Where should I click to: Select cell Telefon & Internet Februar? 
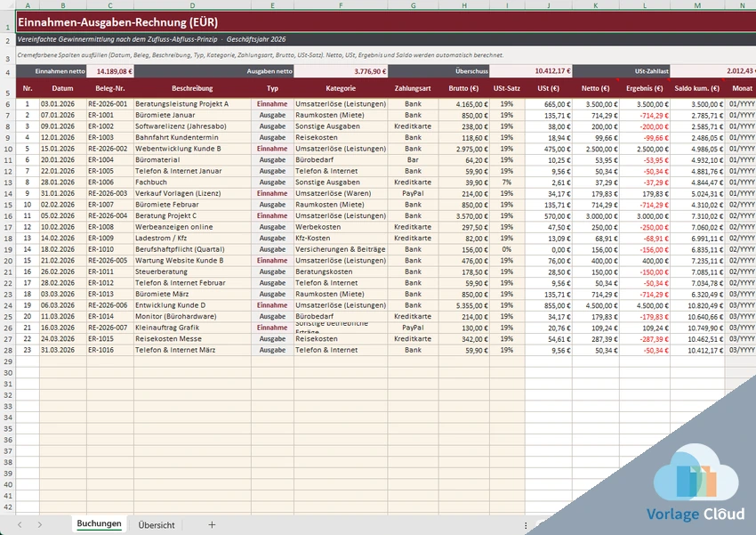[192, 283]
